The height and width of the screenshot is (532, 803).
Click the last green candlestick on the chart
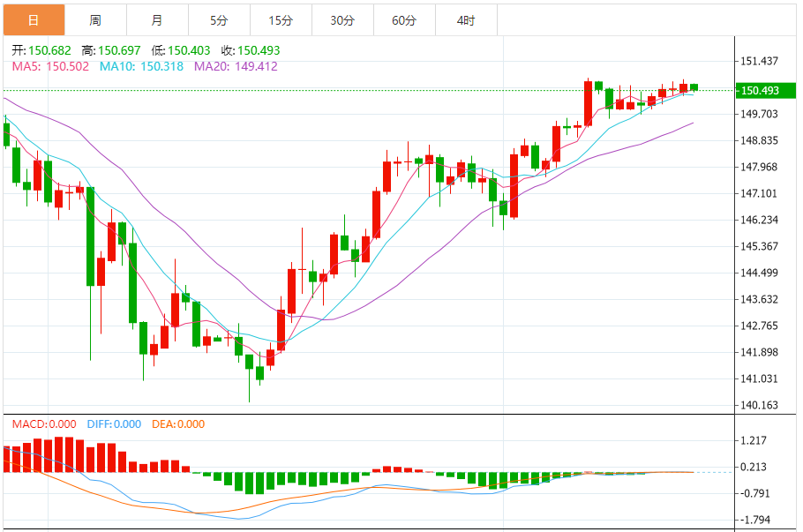pyautogui.click(x=694, y=87)
